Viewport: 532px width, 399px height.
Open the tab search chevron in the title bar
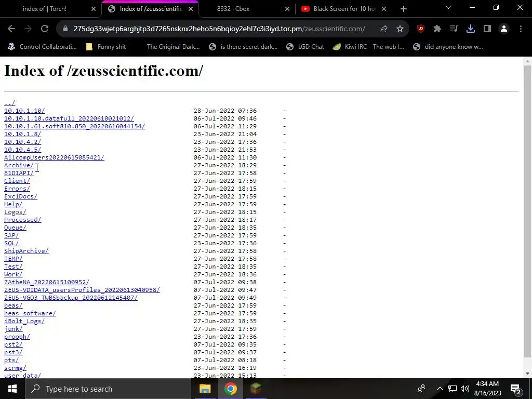pyautogui.click(x=448, y=7)
